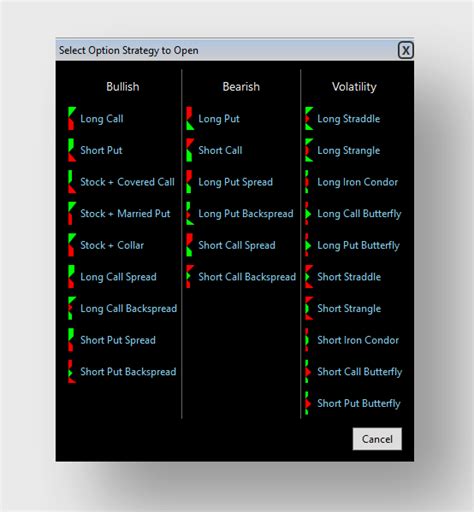Open the Long Strangle text
This screenshot has width=474, height=512.
click(x=349, y=151)
